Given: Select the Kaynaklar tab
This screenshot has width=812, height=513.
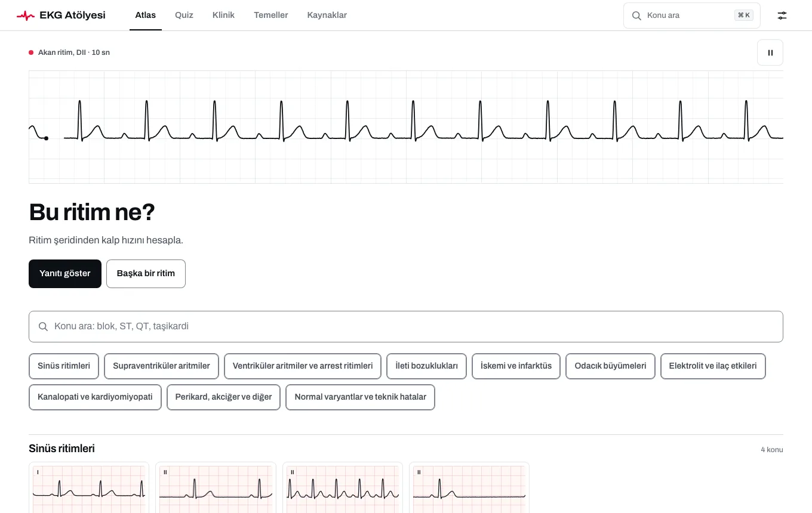Looking at the screenshot, I should pos(327,16).
